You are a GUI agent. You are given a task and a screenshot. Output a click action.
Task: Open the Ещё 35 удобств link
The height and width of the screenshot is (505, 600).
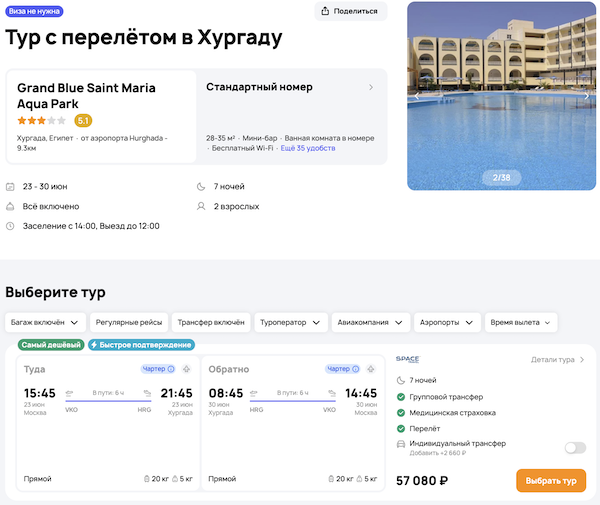coord(308,148)
